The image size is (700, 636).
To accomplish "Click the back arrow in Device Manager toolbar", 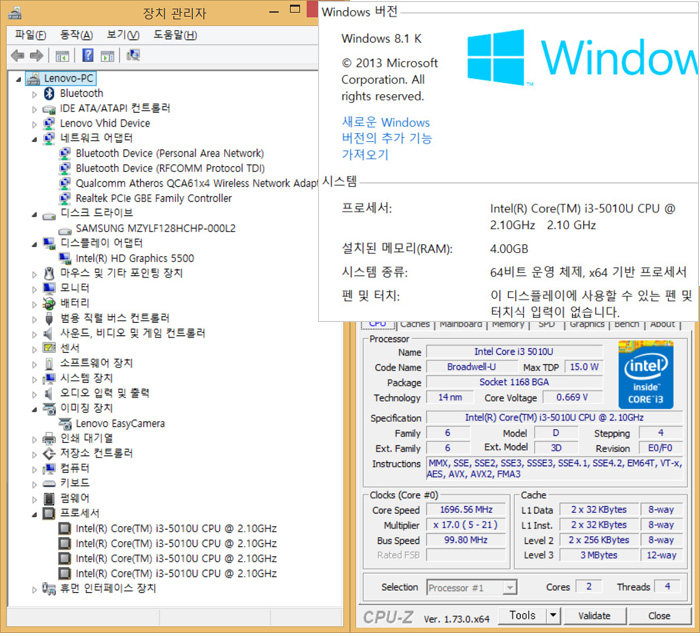I will click(x=17, y=56).
